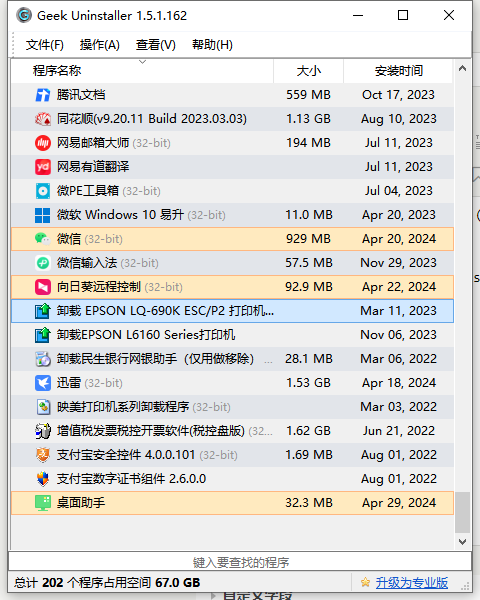Image resolution: width=480 pixels, height=600 pixels.
Task: Select 卸载 EPSON LQ-690K ESC/P2 打印机 entry
Action: [x=165, y=311]
